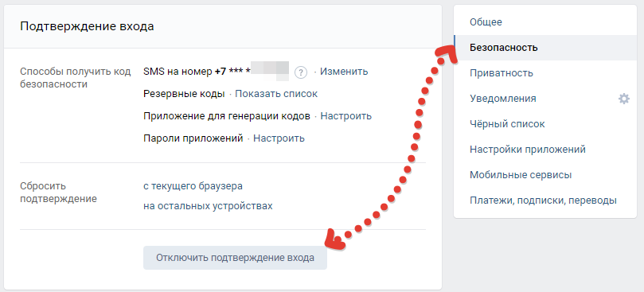The width and height of the screenshot is (644, 292).
Task: Click Отключить подтверждение входа button
Action: pyautogui.click(x=235, y=258)
